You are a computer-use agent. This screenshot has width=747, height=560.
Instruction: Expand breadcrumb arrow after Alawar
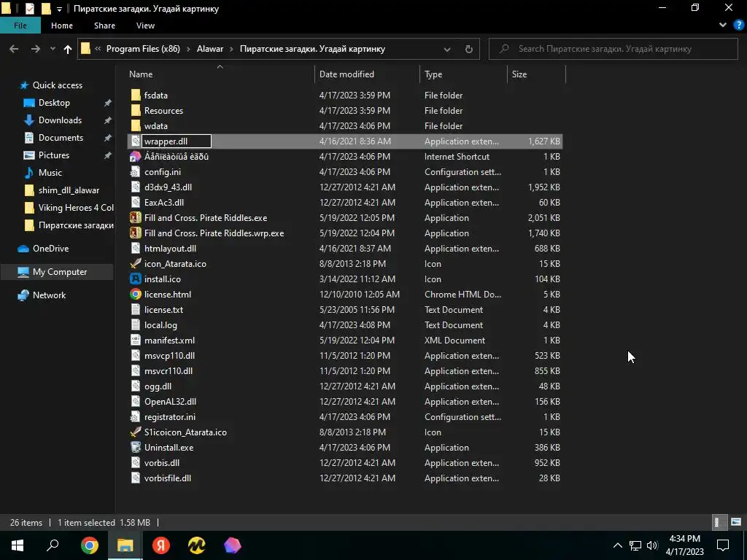pos(231,49)
